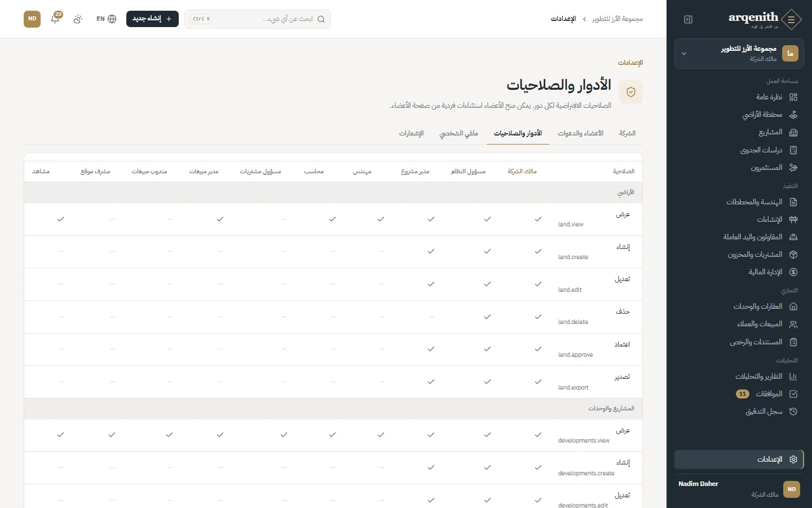Click the مسؤول مشتريات column header

pyautogui.click(x=261, y=172)
